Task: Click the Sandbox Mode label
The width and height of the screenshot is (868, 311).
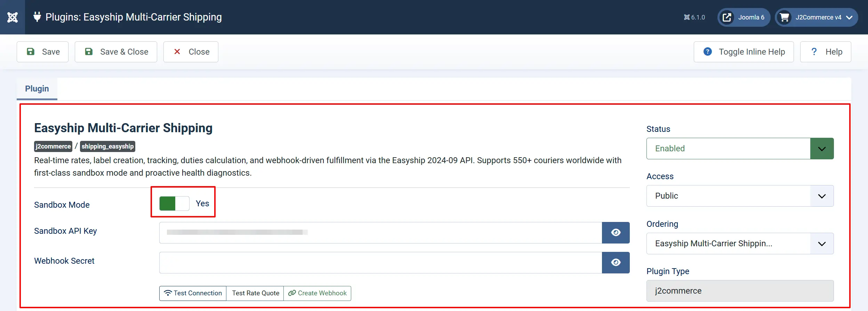Action: pyautogui.click(x=62, y=205)
